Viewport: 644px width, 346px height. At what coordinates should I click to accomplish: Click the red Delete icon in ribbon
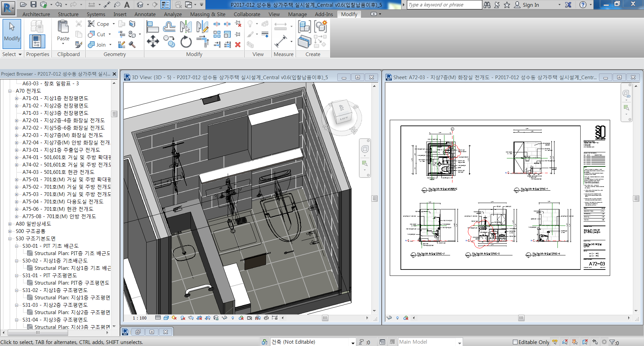[x=238, y=45]
